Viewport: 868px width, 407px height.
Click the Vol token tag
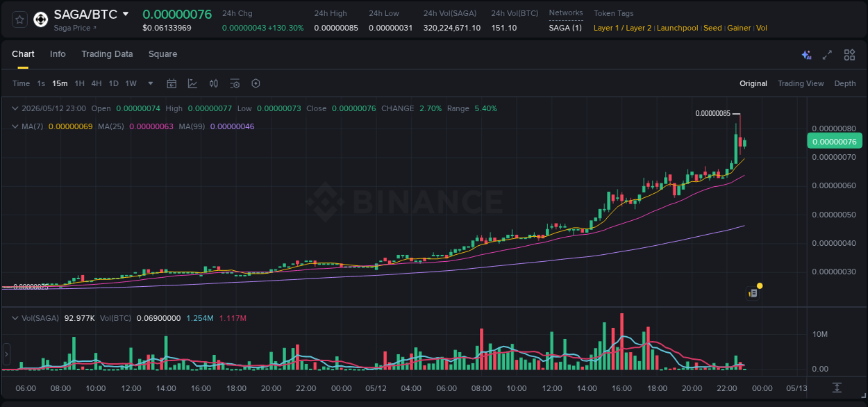[762, 28]
